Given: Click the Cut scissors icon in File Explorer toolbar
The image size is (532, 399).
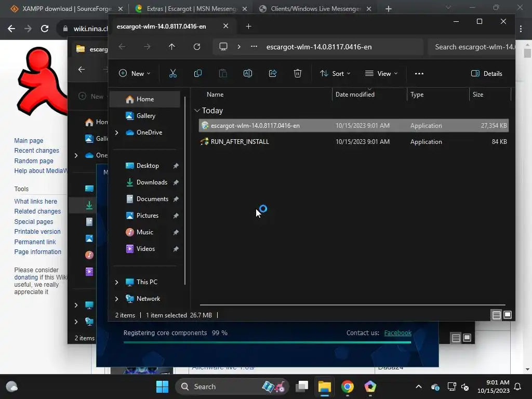Looking at the screenshot, I should [x=172, y=73].
